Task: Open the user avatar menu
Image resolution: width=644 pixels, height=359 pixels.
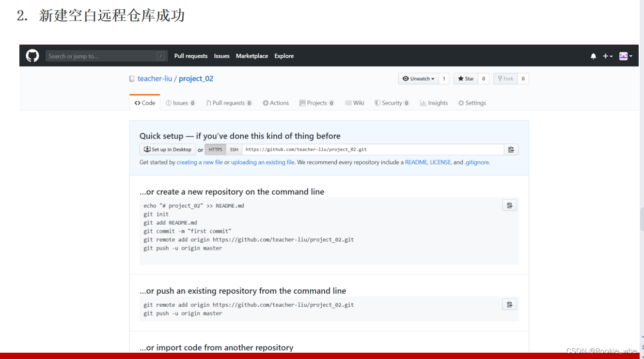Action: point(626,56)
